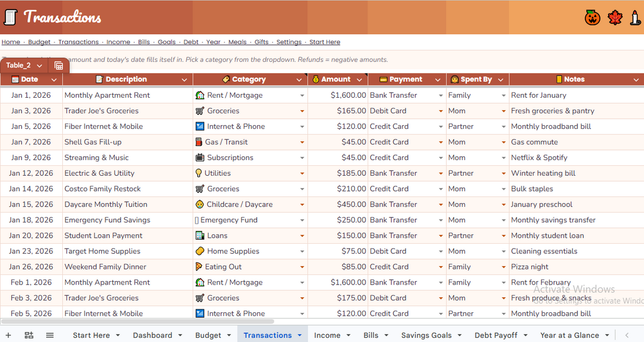The image size is (644, 342).
Task: Select the Jan 12, 2026 date cell
Action: (x=31, y=173)
